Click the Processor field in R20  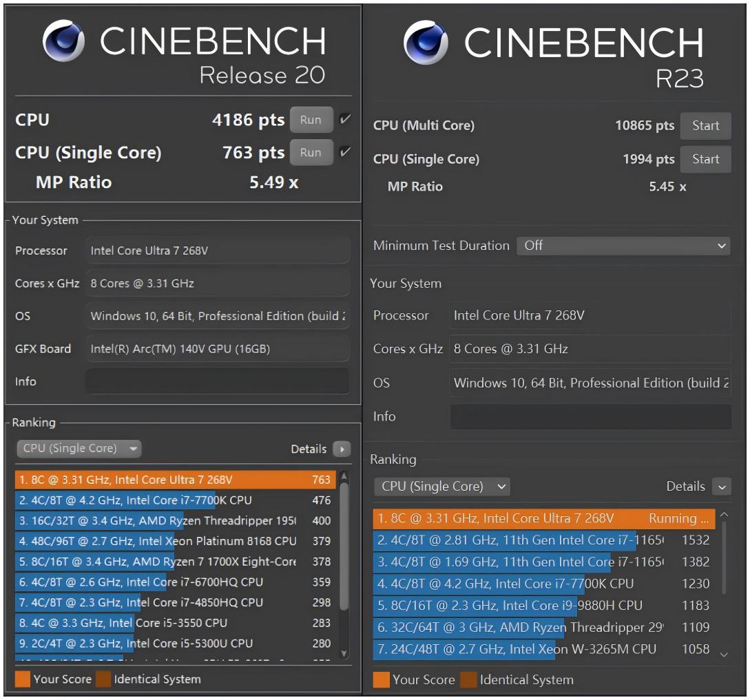[x=218, y=251]
